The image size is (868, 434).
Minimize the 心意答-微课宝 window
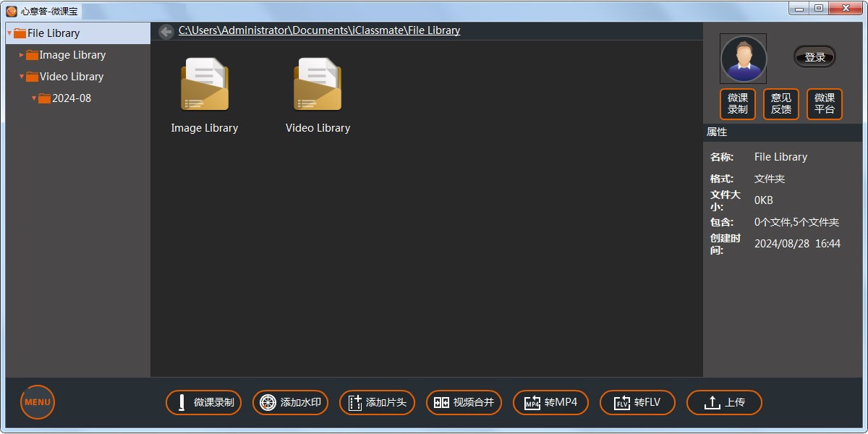coord(799,8)
